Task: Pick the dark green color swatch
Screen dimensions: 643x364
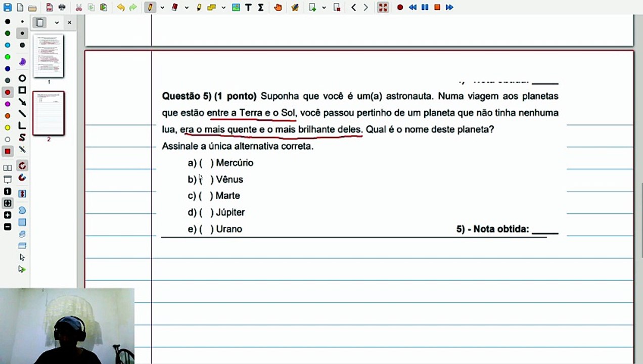Action: 8,33
